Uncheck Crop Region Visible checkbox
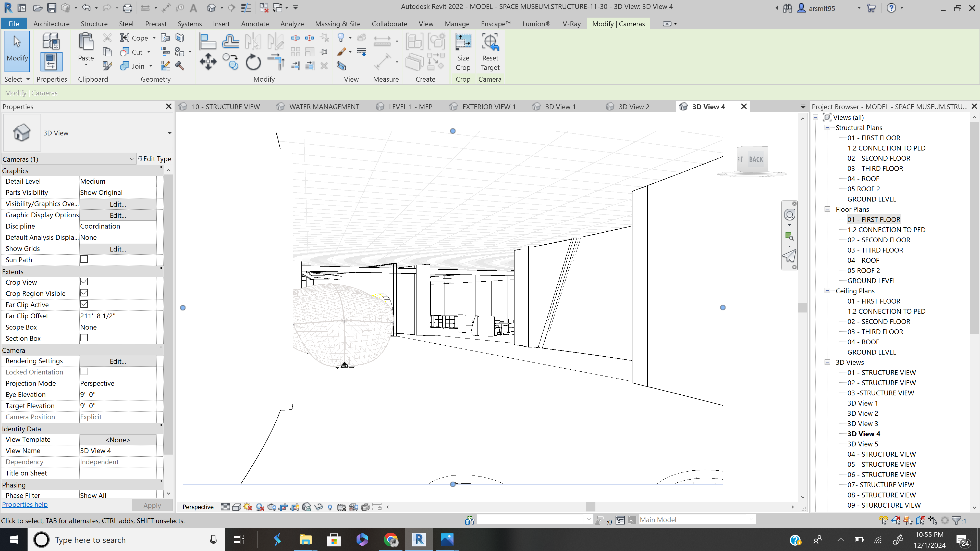The image size is (980, 551). tap(84, 293)
